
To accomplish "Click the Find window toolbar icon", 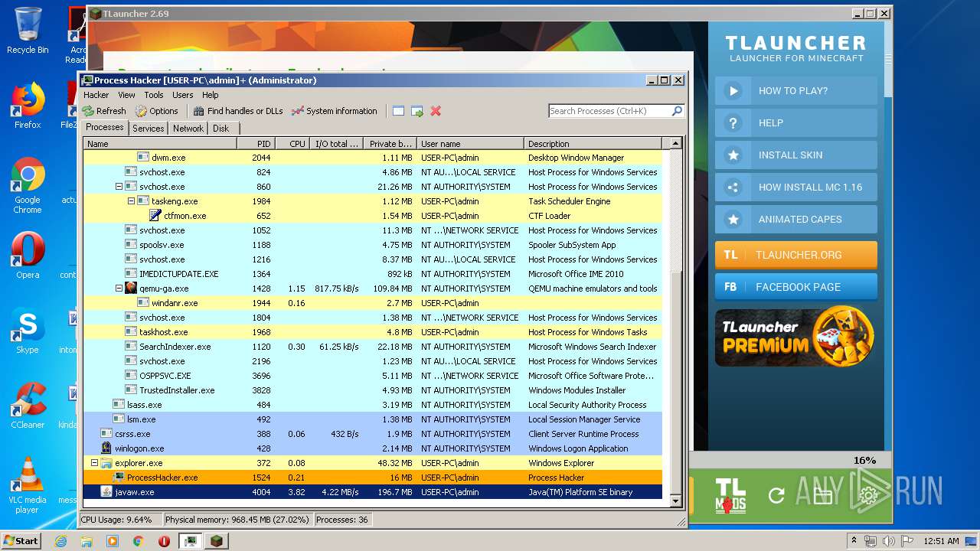I will [x=398, y=111].
